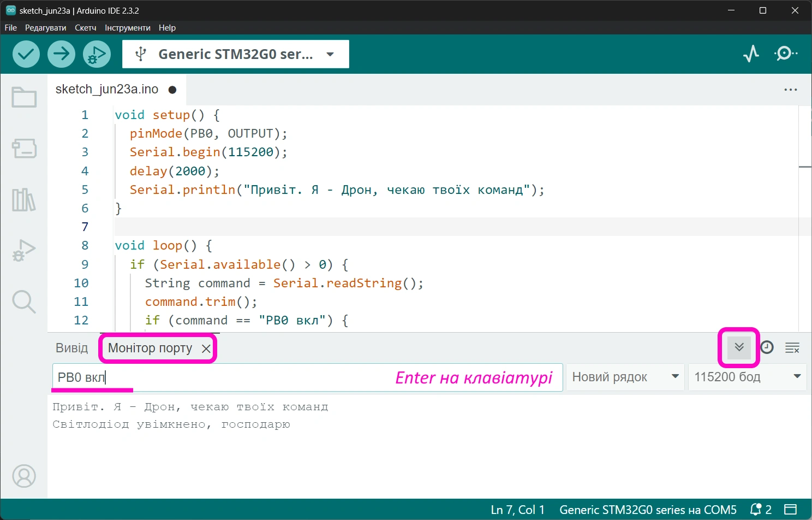
Task: Start debugging with the debug play button
Action: tap(97, 54)
